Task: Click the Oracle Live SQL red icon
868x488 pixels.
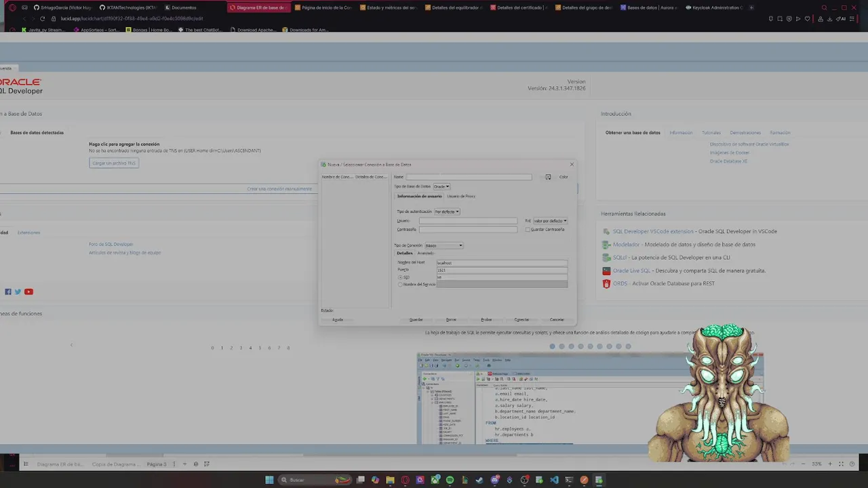Action: [606, 270]
